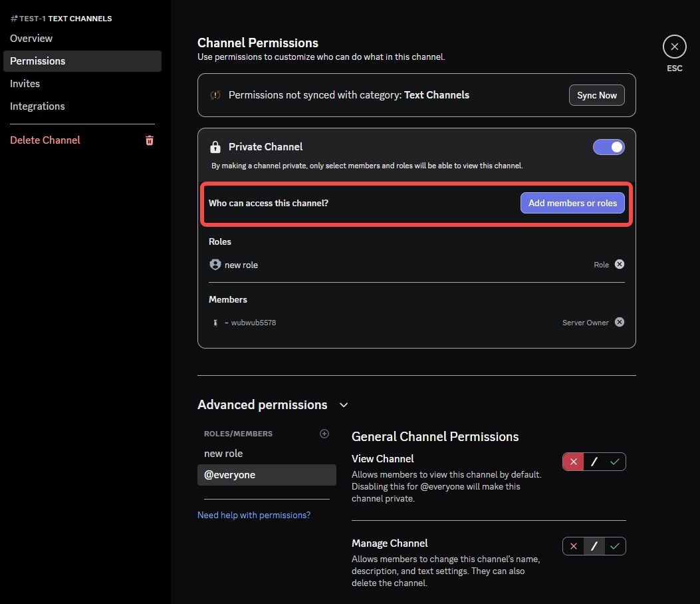Collapse Advanced permissions with the chevron
Viewport: 700px width, 604px height.
pyautogui.click(x=343, y=404)
